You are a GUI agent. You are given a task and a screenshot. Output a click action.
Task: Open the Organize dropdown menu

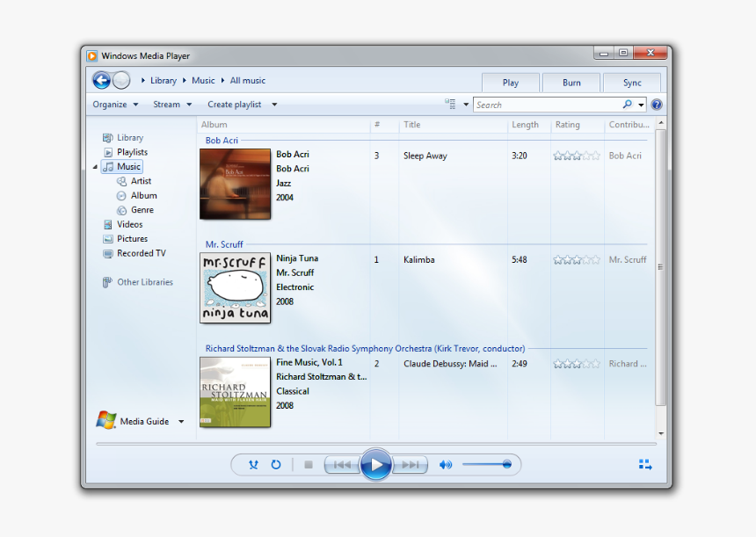coord(115,104)
